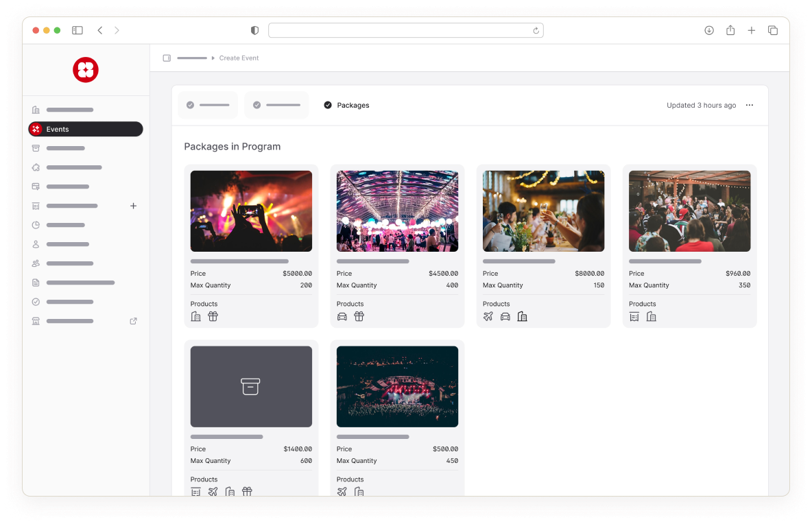Viewport: 812px width, 524px height.
Task: Click the first completed step checkmark tab
Action: tap(208, 105)
